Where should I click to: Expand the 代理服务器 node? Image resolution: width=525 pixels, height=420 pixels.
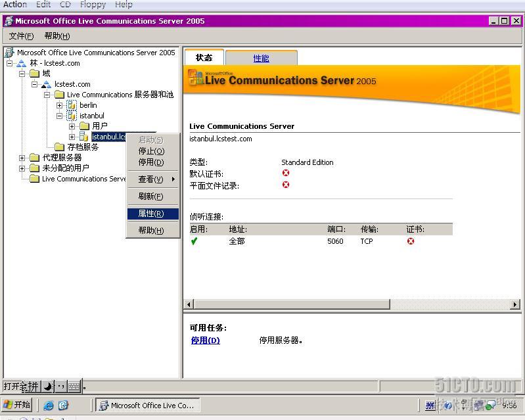coord(22,158)
